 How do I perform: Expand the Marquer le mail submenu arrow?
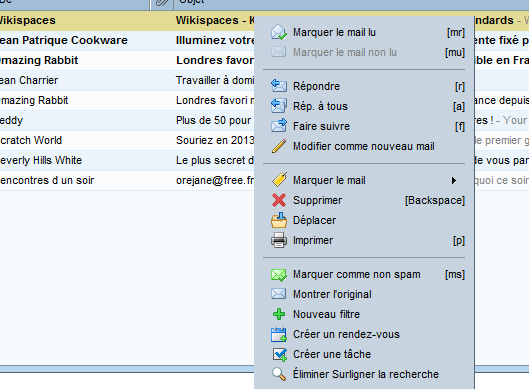(454, 180)
